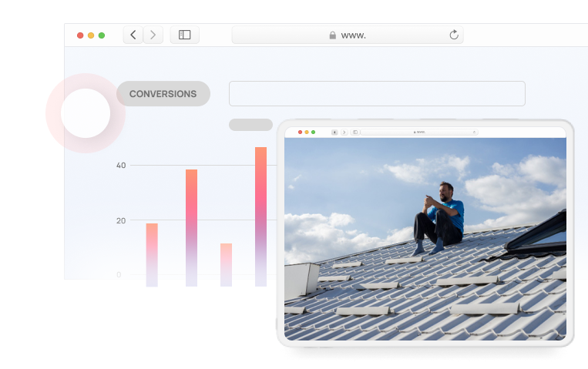Click the white circle with pink glow
This screenshot has height=369, width=588.
click(x=85, y=113)
